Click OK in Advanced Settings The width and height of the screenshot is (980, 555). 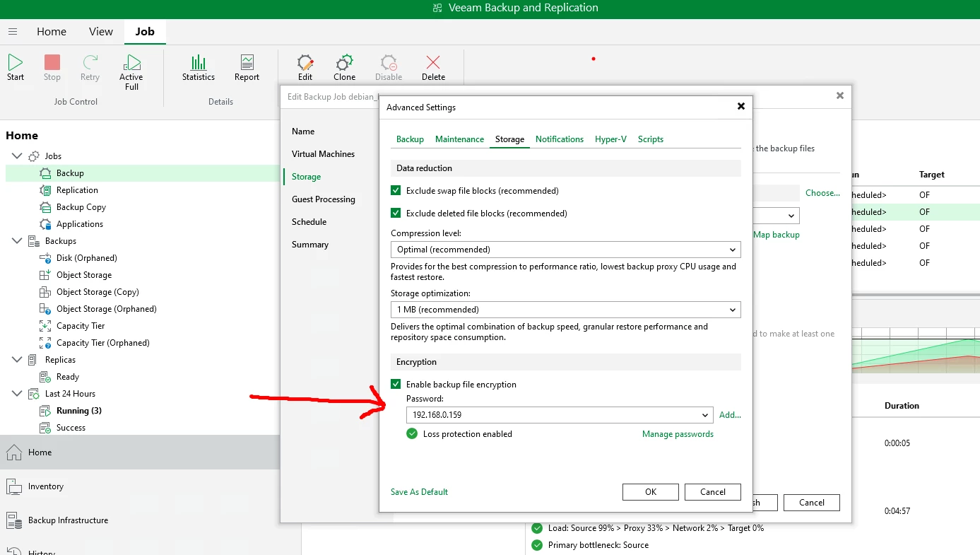tap(650, 492)
